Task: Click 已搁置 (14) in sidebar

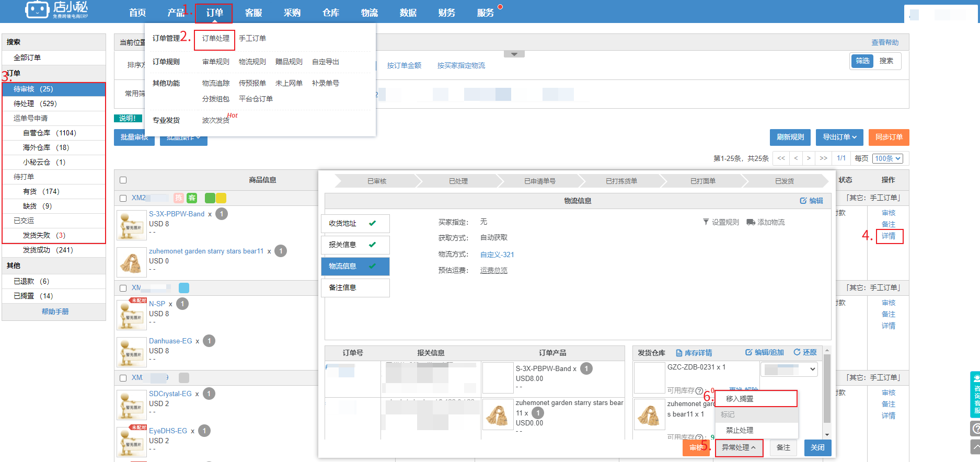Action: (x=54, y=296)
